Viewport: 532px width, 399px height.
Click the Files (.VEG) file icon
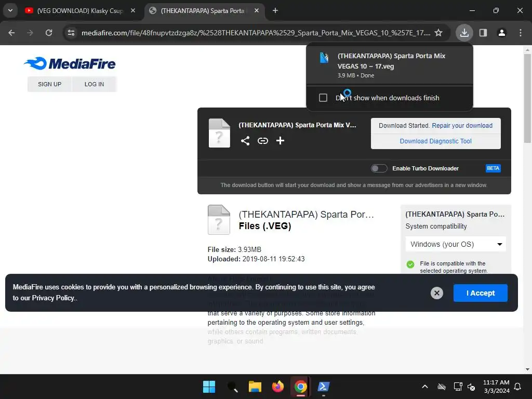coord(219,220)
